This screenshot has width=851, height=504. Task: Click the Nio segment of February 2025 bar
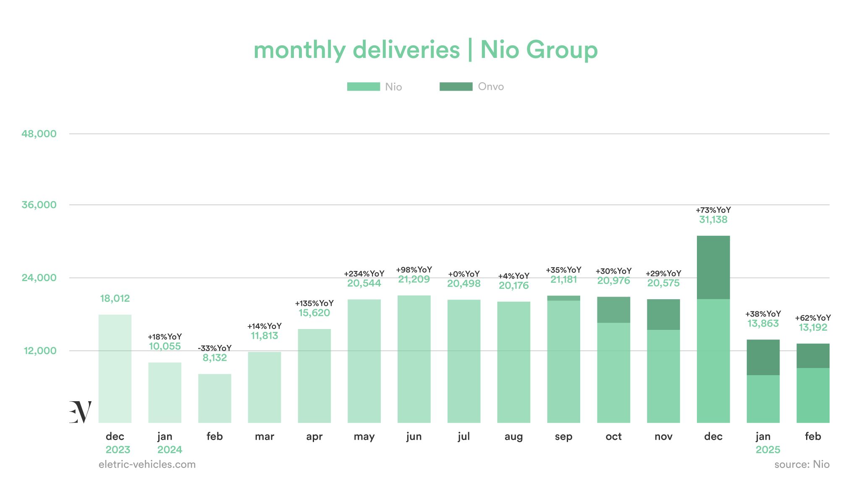click(x=813, y=396)
